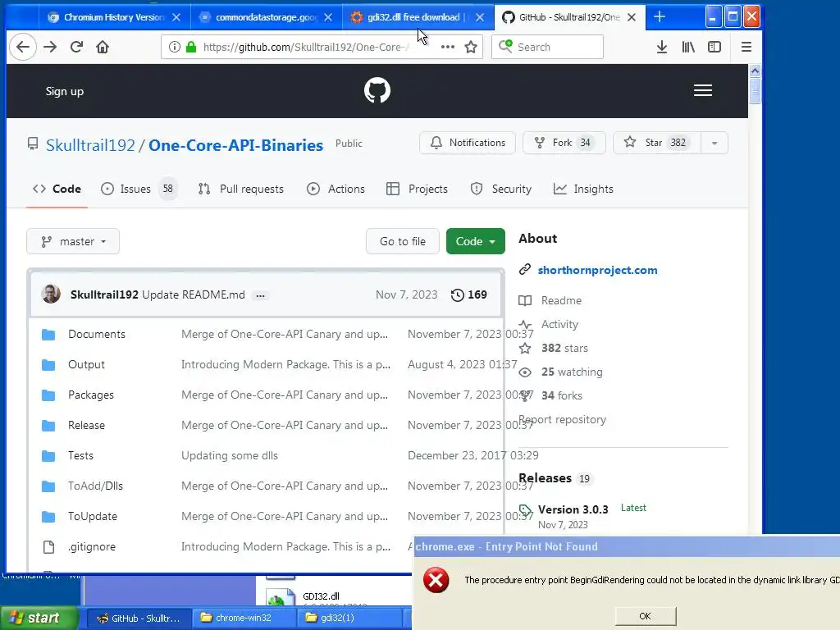This screenshot has height=630, width=840.
Task: Reload the current GitHub page
Action: click(76, 47)
